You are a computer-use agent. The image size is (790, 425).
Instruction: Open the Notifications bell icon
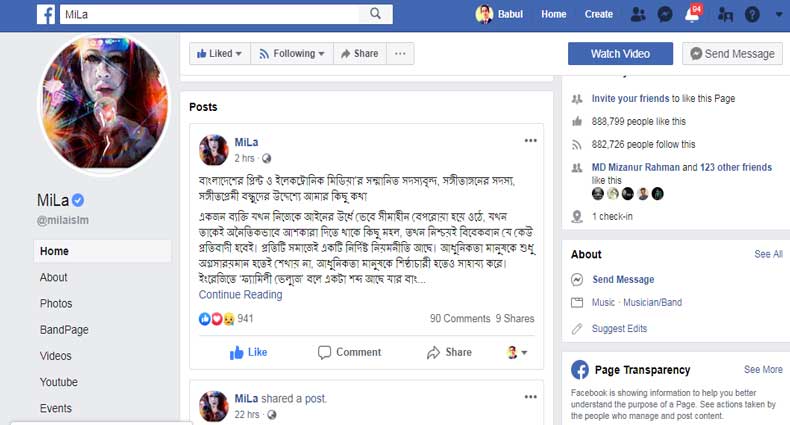691,15
